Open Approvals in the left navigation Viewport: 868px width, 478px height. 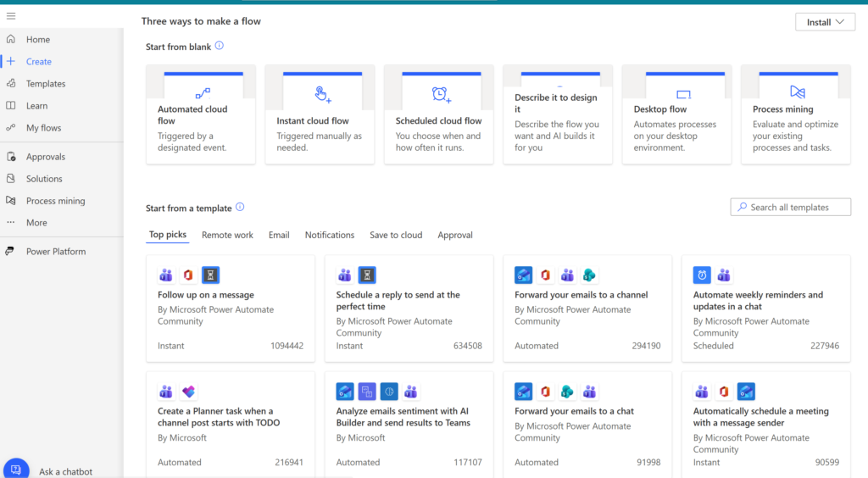(x=45, y=157)
